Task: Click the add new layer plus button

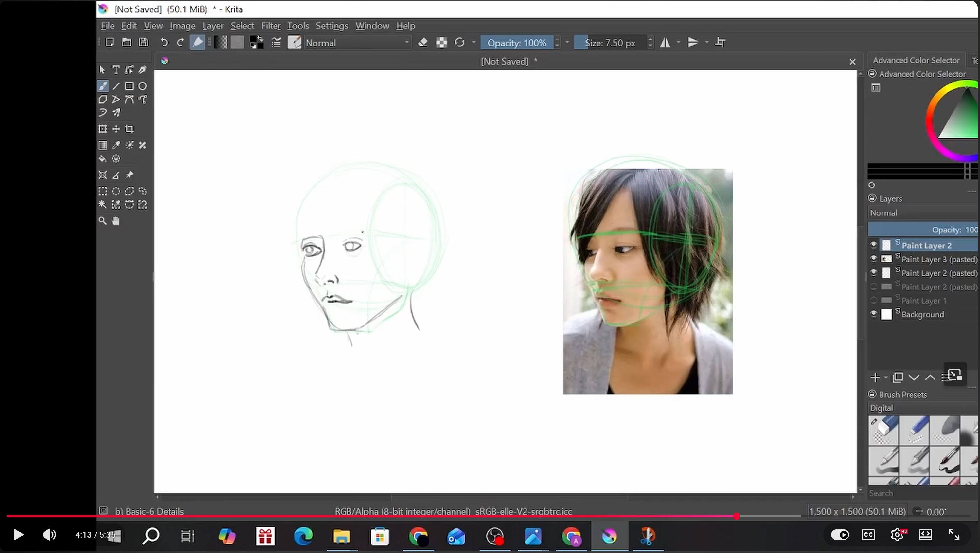Action: point(875,377)
